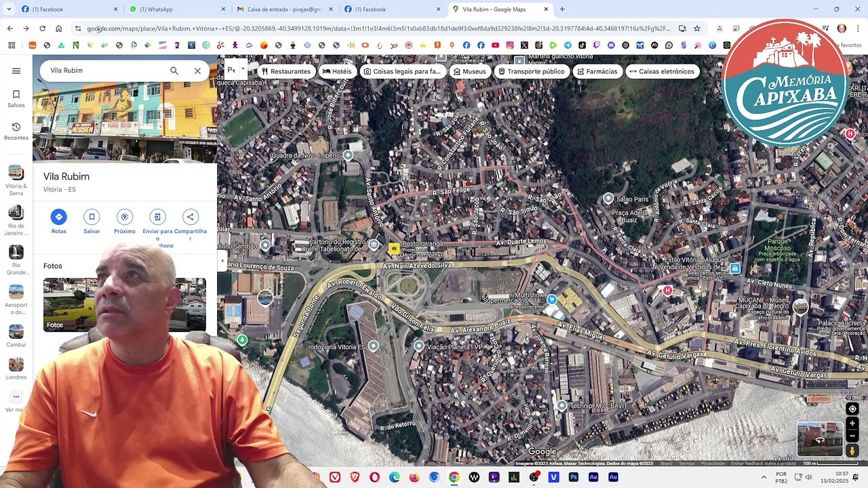The height and width of the screenshot is (488, 868).
Task: Filter map by Museus chip
Action: click(x=470, y=71)
